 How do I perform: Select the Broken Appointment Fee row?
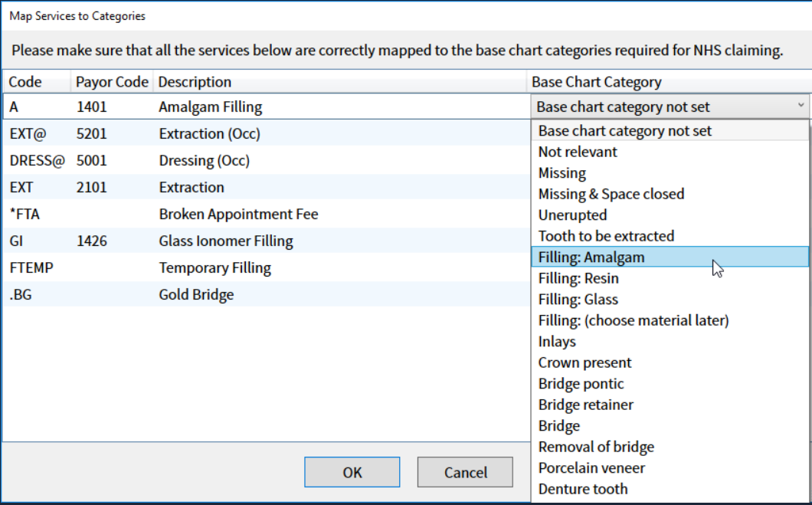click(x=238, y=214)
